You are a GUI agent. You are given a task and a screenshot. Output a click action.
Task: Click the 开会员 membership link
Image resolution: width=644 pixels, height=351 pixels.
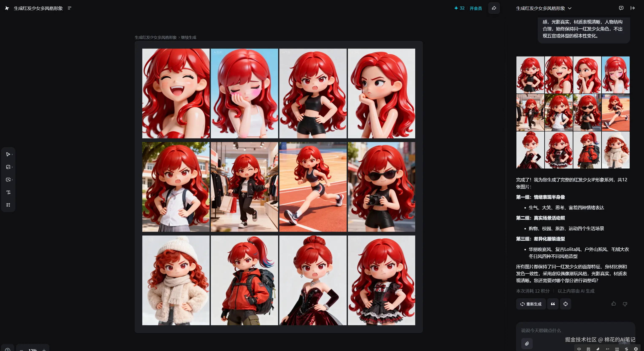pos(476,8)
